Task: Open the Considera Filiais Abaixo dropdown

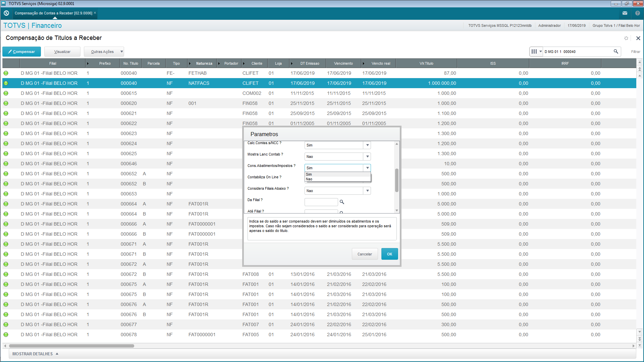Action: (x=368, y=191)
